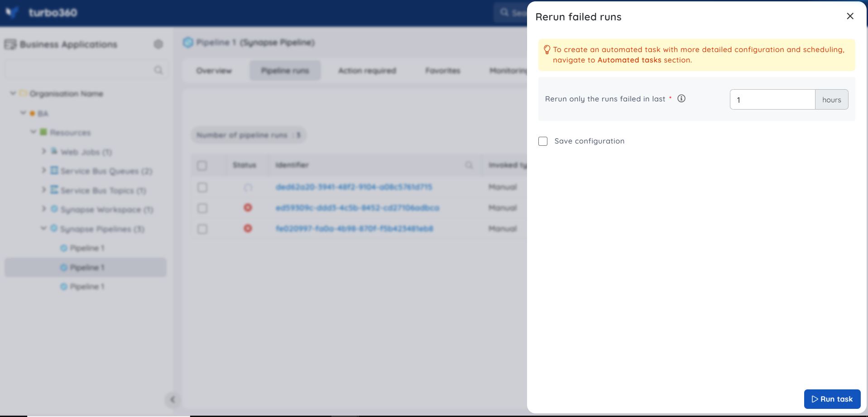Click the Business Applications header icon

click(10, 44)
